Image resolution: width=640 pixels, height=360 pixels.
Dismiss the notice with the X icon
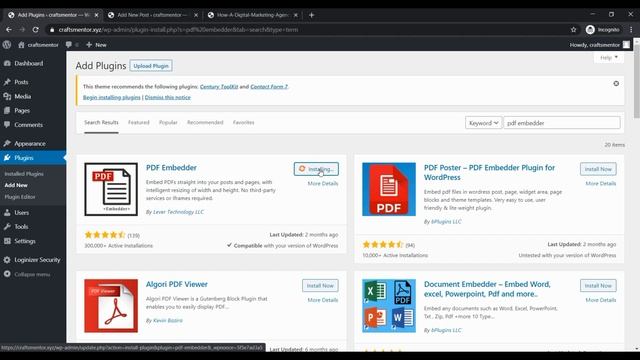[616, 84]
